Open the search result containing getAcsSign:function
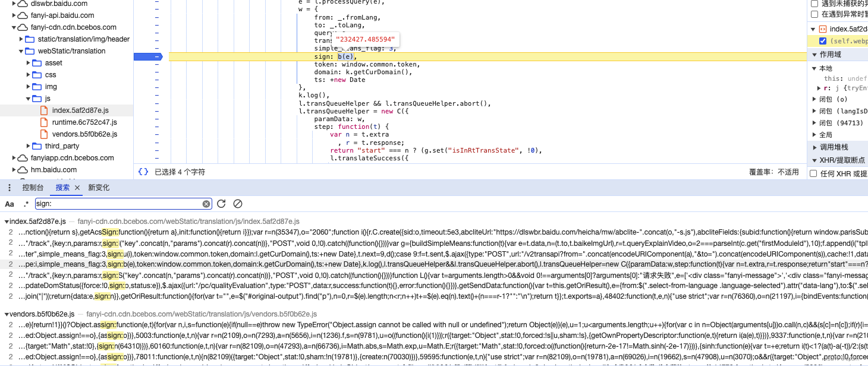This screenshot has width=868, height=367. pyautogui.click(x=434, y=232)
